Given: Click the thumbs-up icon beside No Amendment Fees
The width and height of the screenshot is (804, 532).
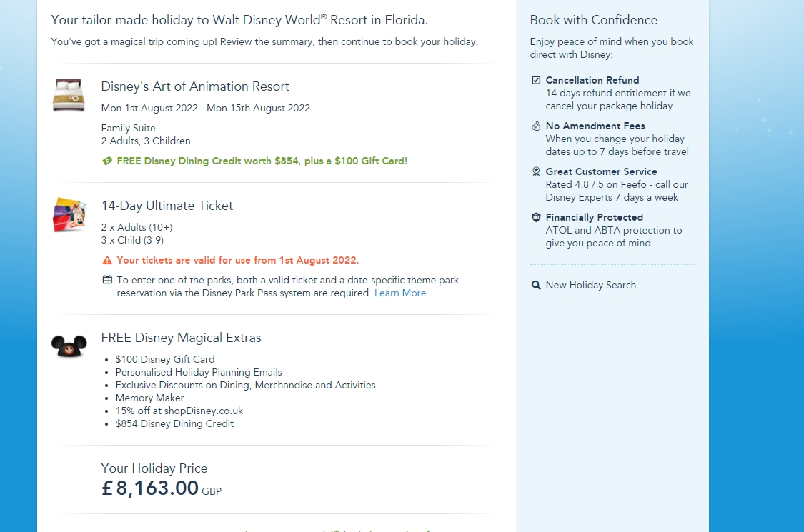Looking at the screenshot, I should 537,126.
